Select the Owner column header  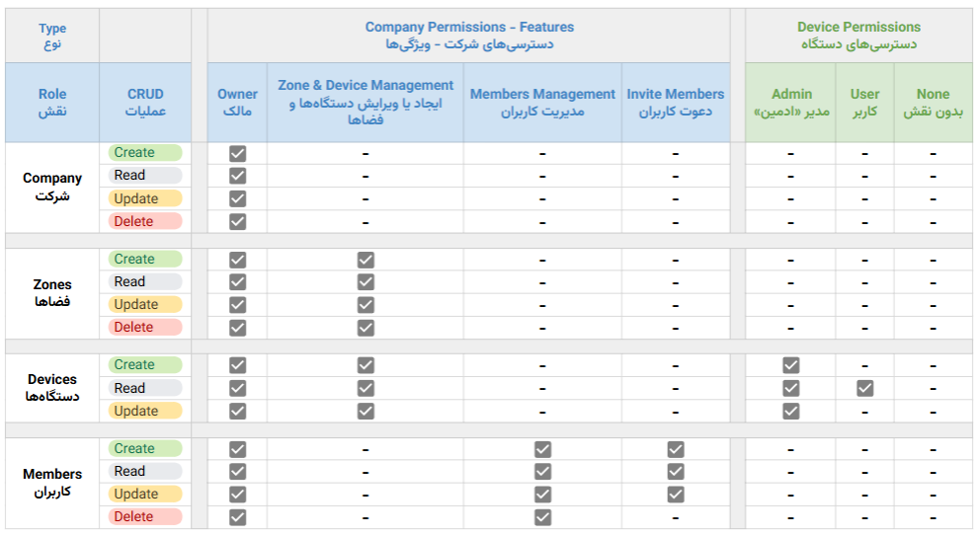[237, 103]
